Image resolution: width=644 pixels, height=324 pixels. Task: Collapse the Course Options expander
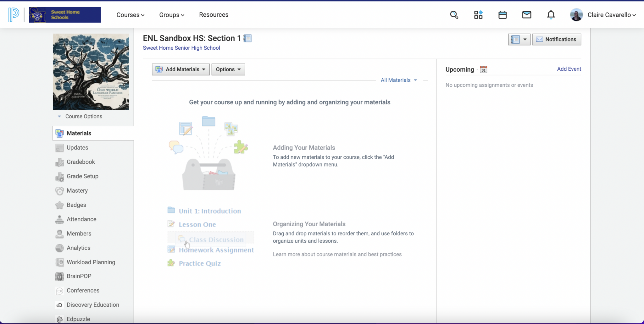coord(59,117)
